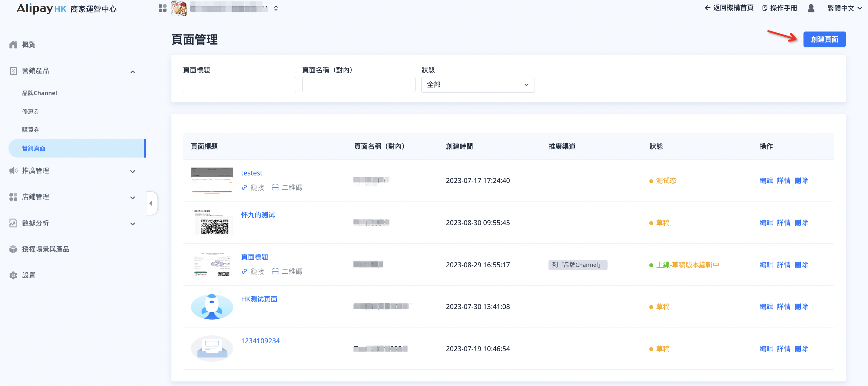Image resolution: width=868 pixels, height=386 pixels.
Task: Click the link icon under testest
Action: 244,188
